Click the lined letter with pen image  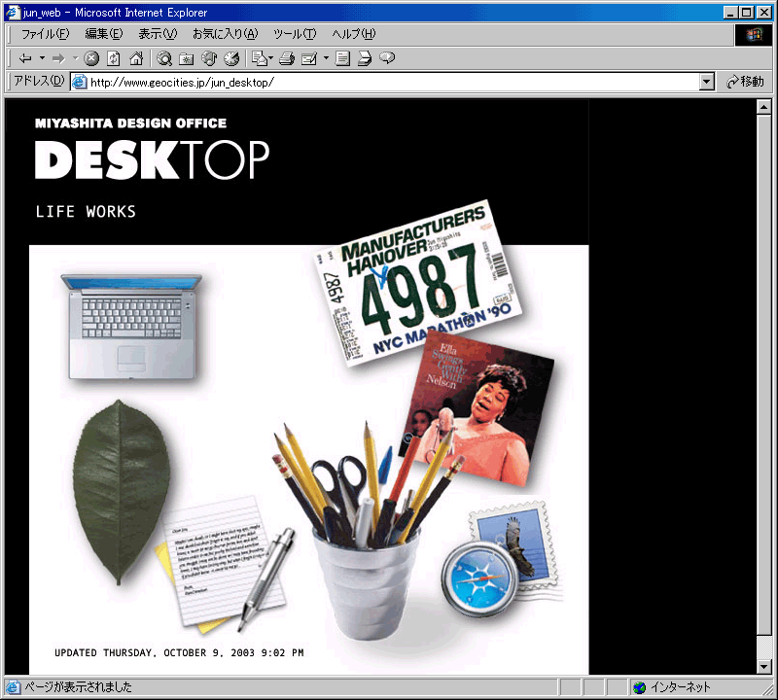(226, 563)
